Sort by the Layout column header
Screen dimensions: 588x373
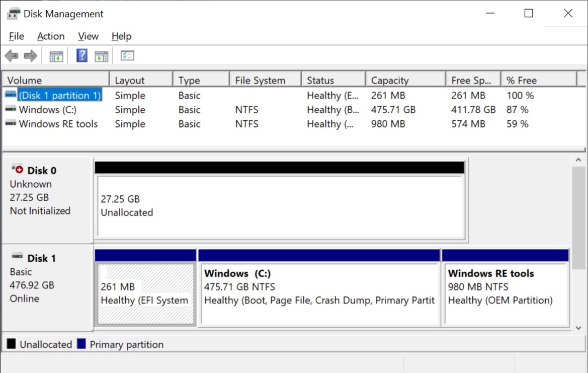[x=141, y=80]
